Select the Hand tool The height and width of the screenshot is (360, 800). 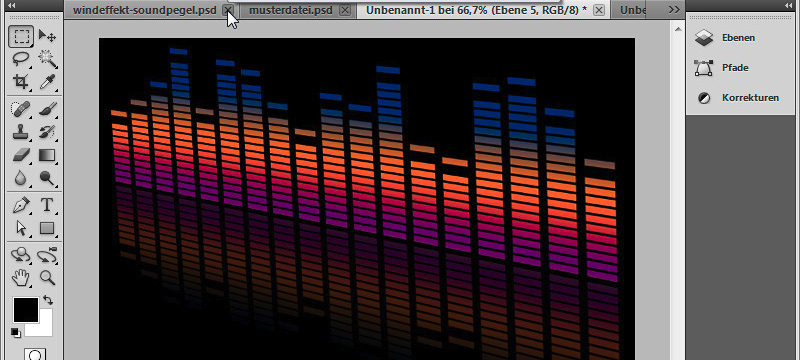coord(21,277)
